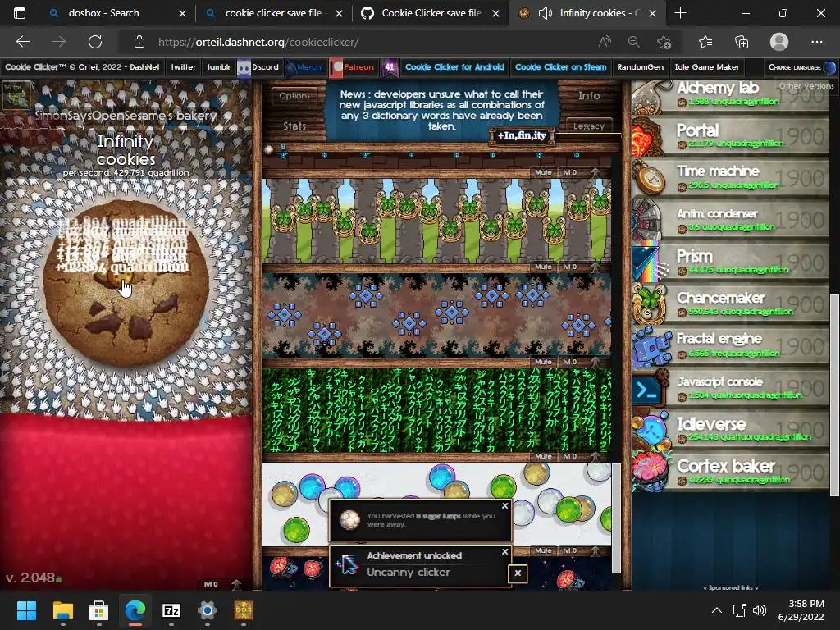Open Cookie Clicker for Android link
The height and width of the screenshot is (630, 840).
coord(454,67)
